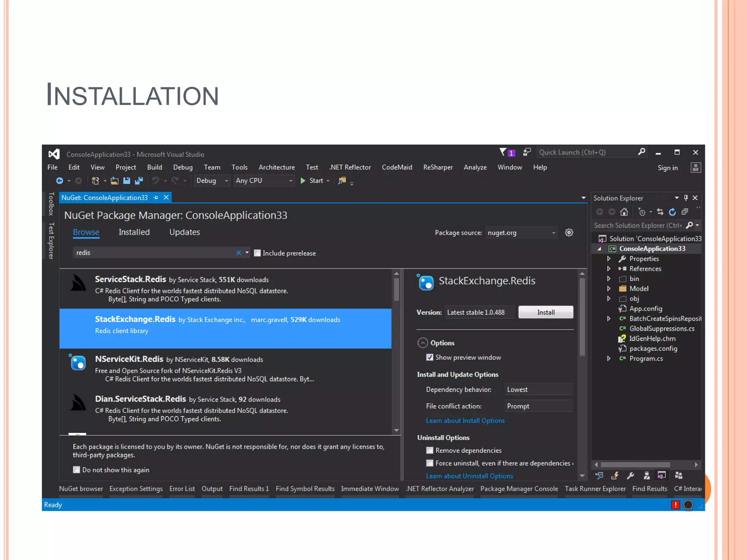Viewport: 747px width, 560px height.
Task: Click Collapse All icon in Solution Explorer
Action: click(685, 211)
